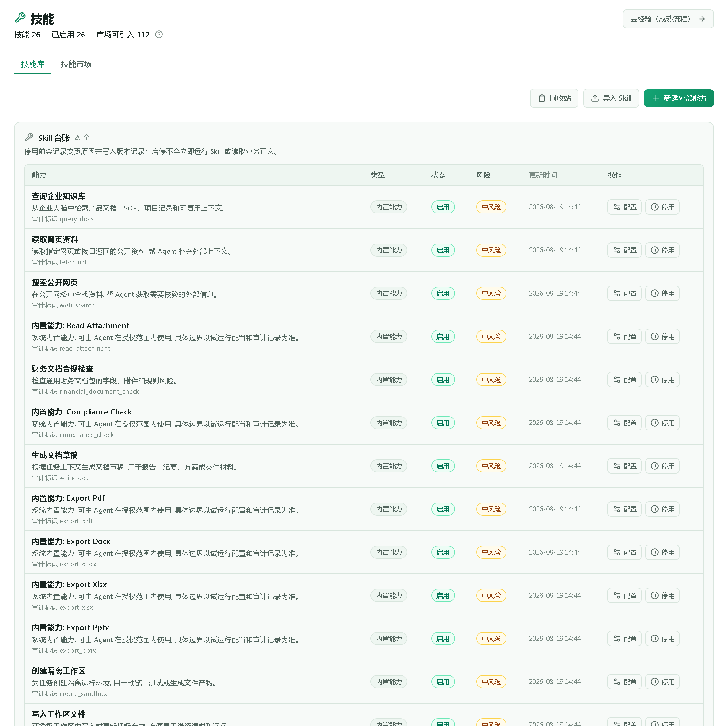Viewport: 728px width, 726px height.
Task: Disable the 搜索公开网页 skill
Action: (x=662, y=293)
